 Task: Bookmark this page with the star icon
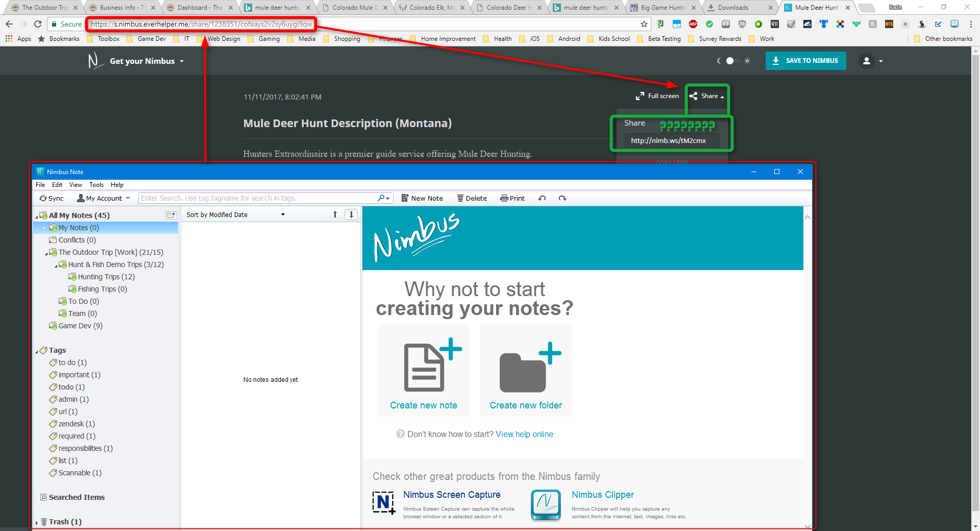644,24
